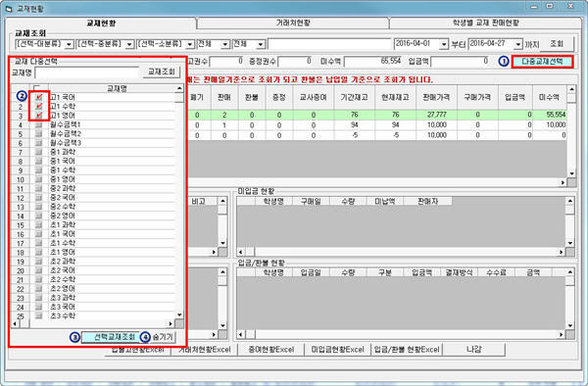Uncheck the 고1 수학 checkbox
588x386 pixels.
(x=39, y=107)
